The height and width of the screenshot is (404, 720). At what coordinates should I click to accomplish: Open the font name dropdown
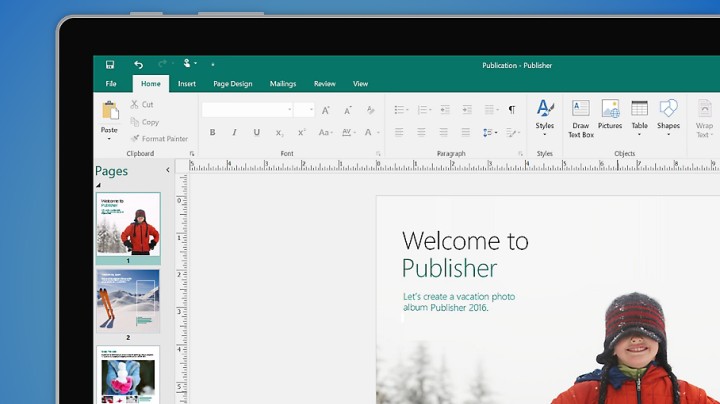290,110
